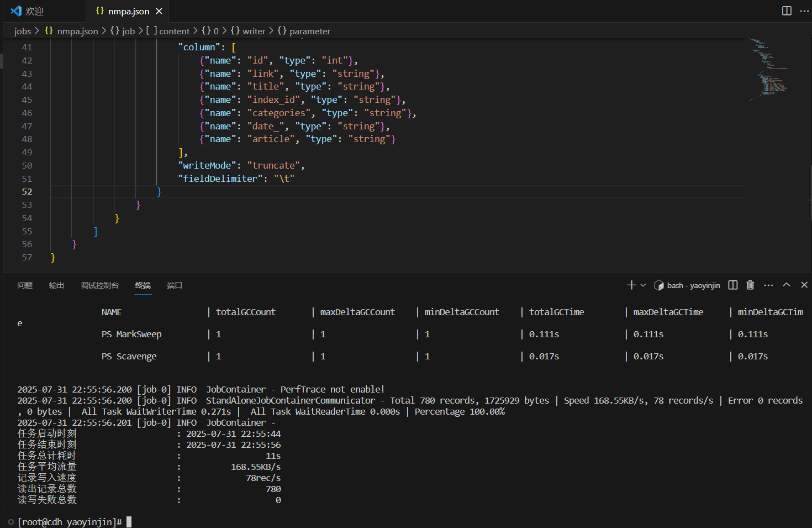Click the new terminal plus icon
The height and width of the screenshot is (528, 812).
pyautogui.click(x=631, y=285)
